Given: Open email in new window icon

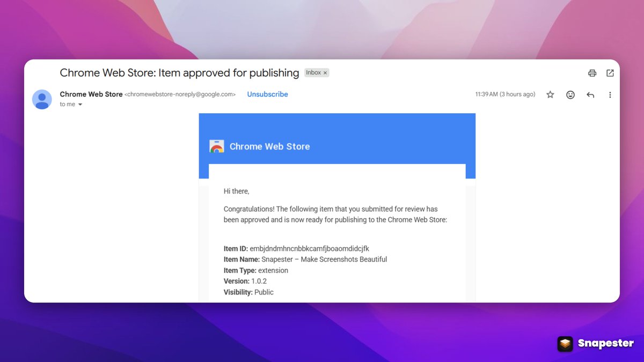Looking at the screenshot, I should pyautogui.click(x=610, y=73).
